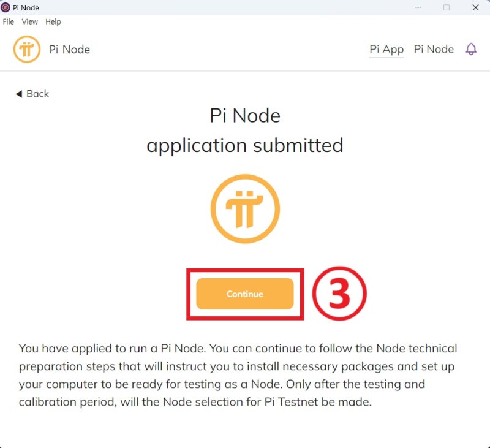Open notifications with the bell icon
490x448 pixels.
[x=471, y=48]
